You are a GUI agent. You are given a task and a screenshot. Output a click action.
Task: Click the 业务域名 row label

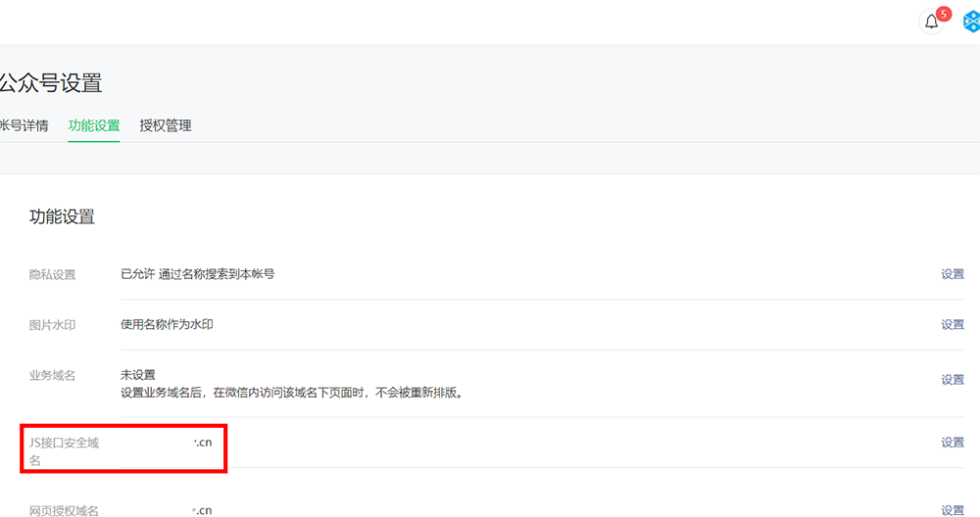(52, 375)
